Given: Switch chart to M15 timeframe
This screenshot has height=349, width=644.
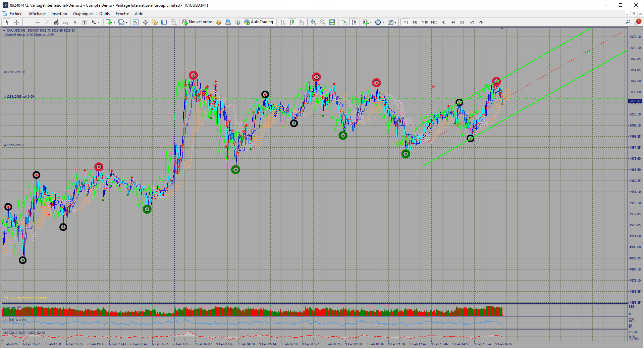Looking at the screenshot, I should (425, 22).
